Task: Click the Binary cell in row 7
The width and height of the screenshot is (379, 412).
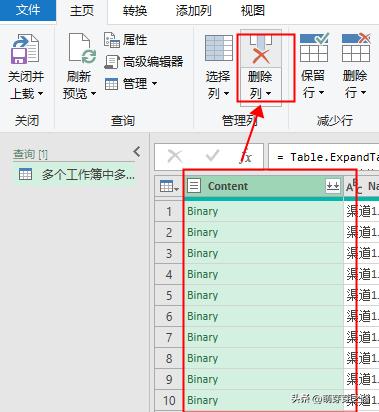Action: pyautogui.click(x=263, y=337)
